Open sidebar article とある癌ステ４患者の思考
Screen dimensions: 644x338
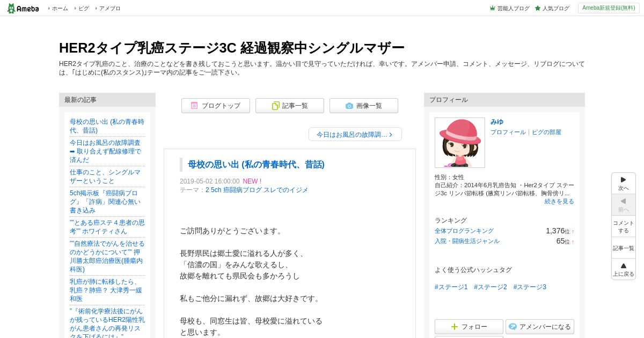(107, 227)
